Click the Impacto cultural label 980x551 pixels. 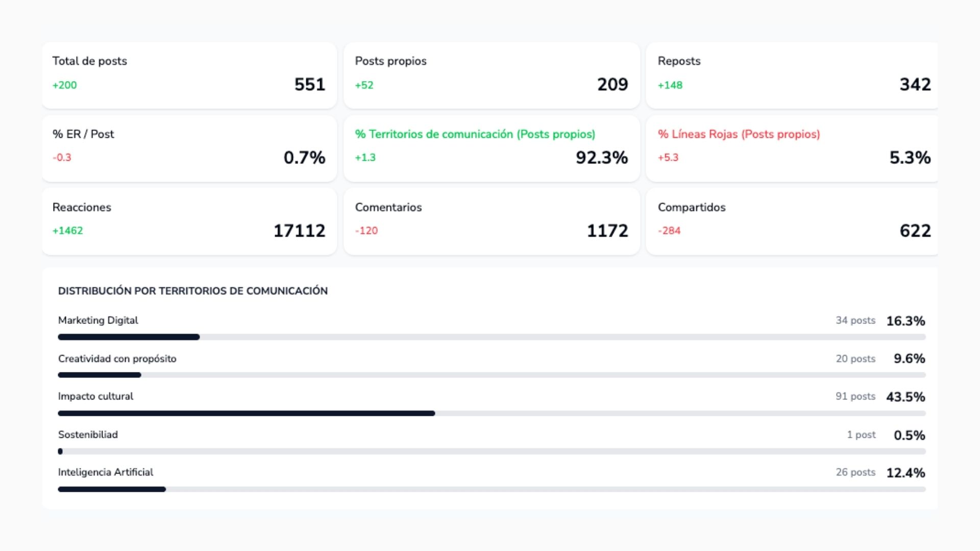click(x=95, y=396)
